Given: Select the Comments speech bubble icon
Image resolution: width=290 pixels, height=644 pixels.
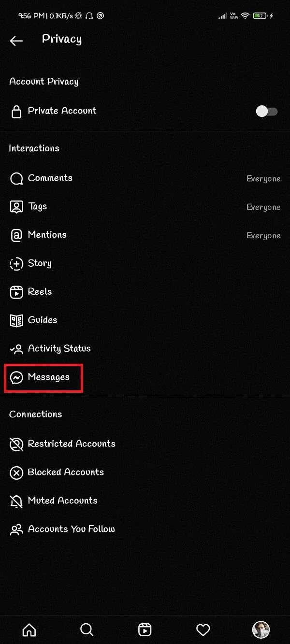Looking at the screenshot, I should [16, 178].
